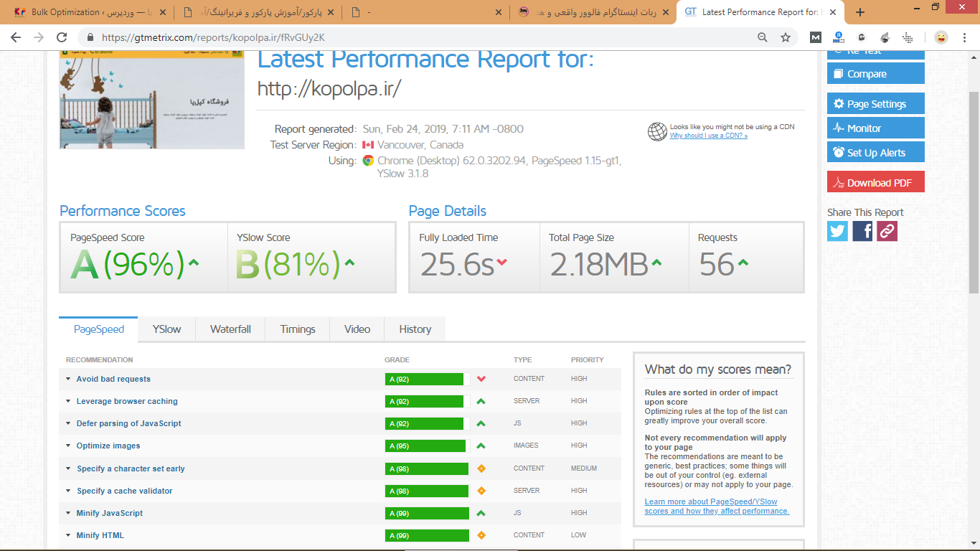Click the RECOMMENDATION column header
Viewport: 980px width, 551px height.
click(x=100, y=359)
